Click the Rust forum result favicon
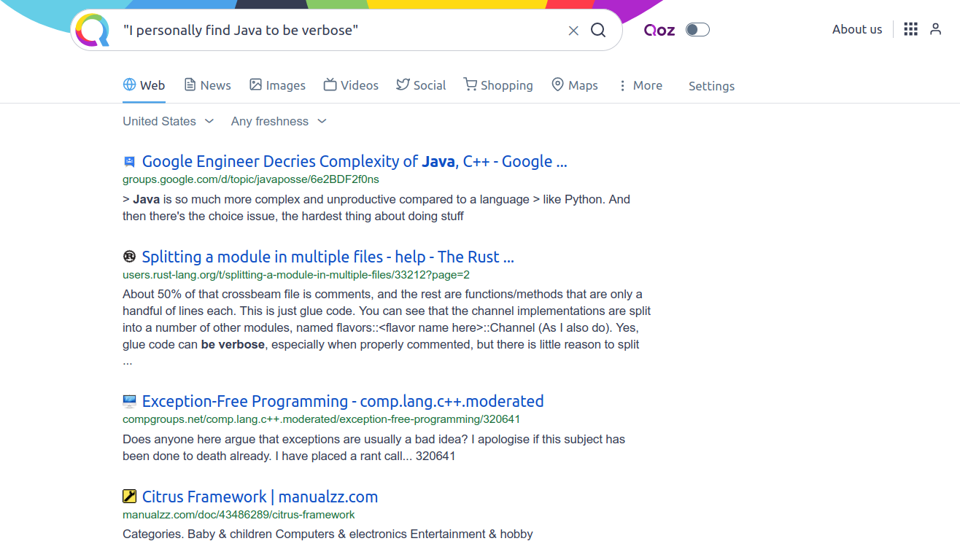960x560 pixels. [x=129, y=257]
